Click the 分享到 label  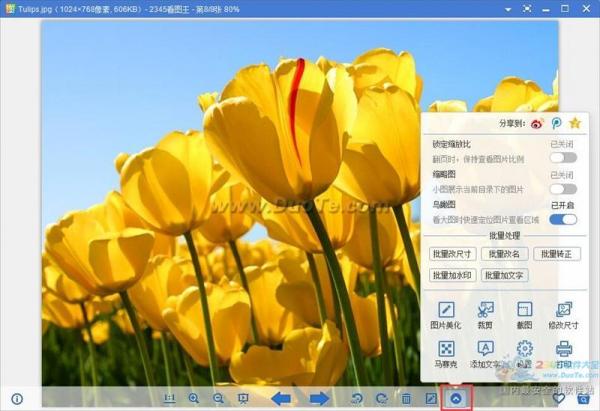point(512,123)
